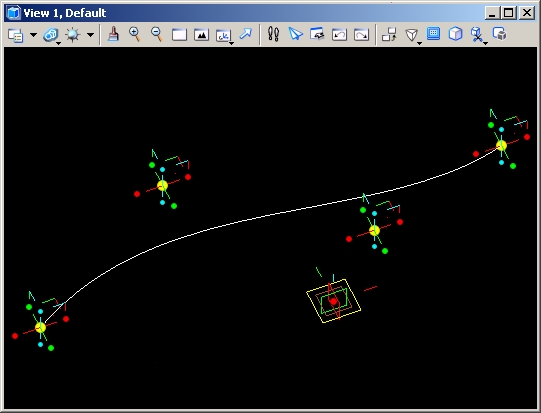Toggle the Change View Perspective tool
Viewport: 541px width, 413px height.
412,35
